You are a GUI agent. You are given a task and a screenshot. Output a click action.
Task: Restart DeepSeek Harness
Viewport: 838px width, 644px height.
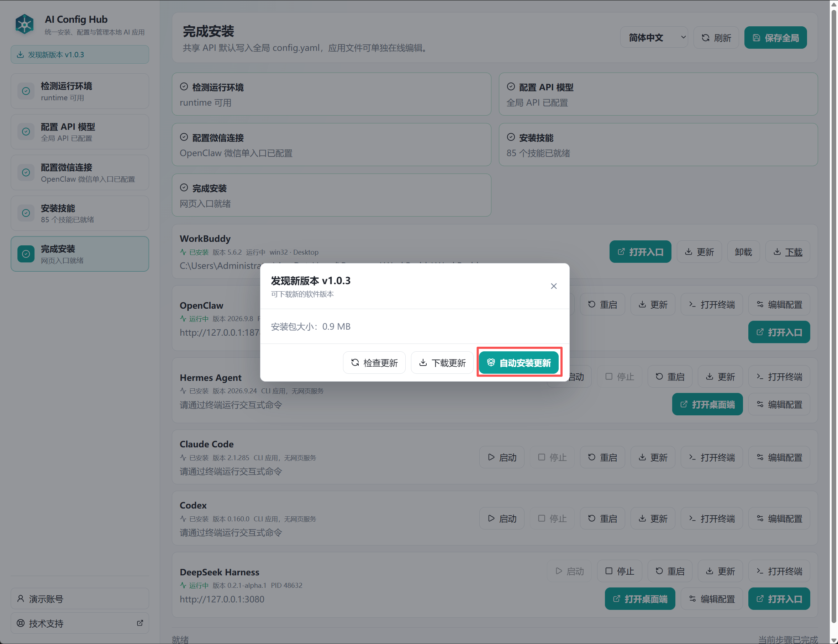coord(670,571)
